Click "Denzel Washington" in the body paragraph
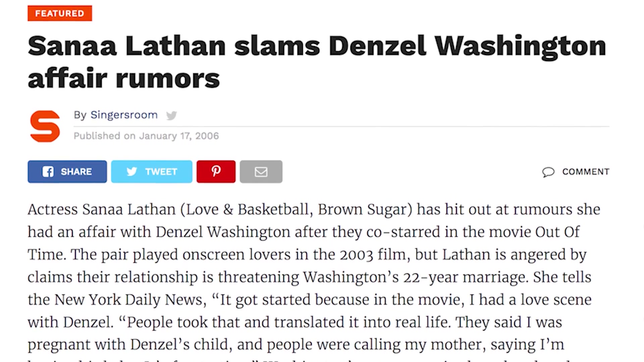The width and height of the screenshot is (644, 362). [x=223, y=232]
